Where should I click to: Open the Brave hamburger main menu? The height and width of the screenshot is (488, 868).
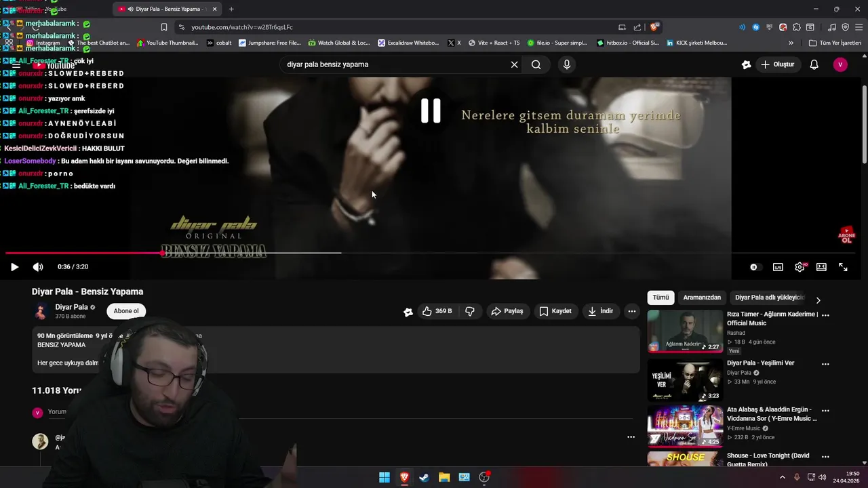tap(859, 27)
